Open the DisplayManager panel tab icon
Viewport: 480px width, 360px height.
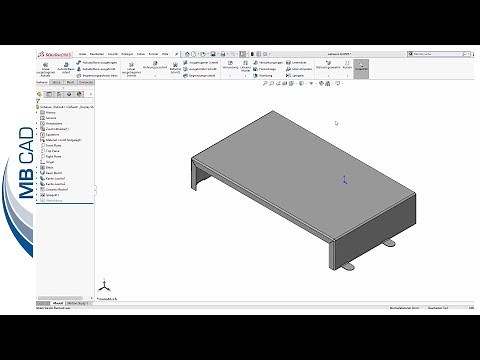pyautogui.click(x=79, y=94)
